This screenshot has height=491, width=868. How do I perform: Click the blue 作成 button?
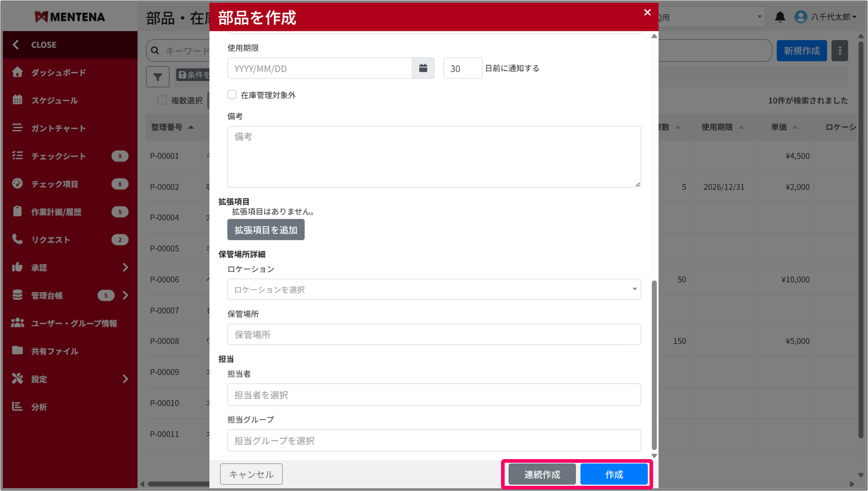[x=614, y=474]
